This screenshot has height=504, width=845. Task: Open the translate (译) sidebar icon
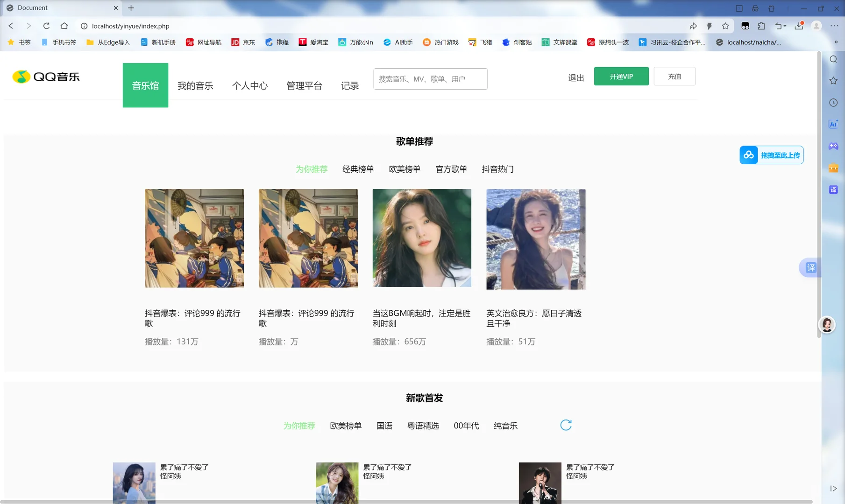[x=833, y=189]
